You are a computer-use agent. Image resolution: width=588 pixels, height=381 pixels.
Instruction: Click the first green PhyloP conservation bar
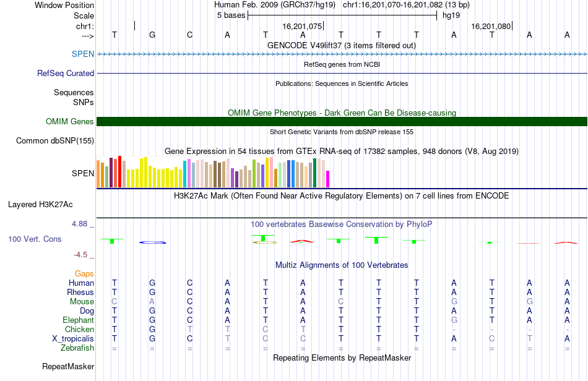(x=112, y=241)
